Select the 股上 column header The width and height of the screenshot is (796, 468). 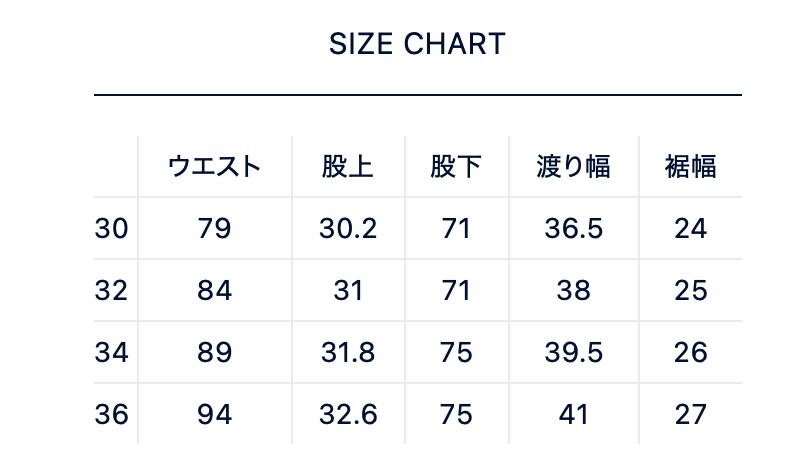click(348, 166)
